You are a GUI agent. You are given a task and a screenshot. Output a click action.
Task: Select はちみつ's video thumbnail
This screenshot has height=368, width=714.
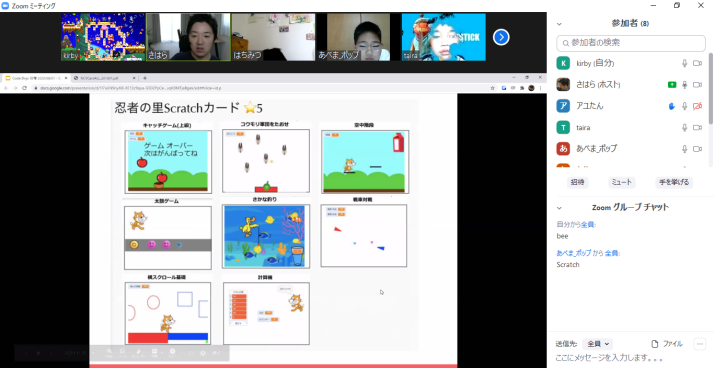click(x=273, y=37)
